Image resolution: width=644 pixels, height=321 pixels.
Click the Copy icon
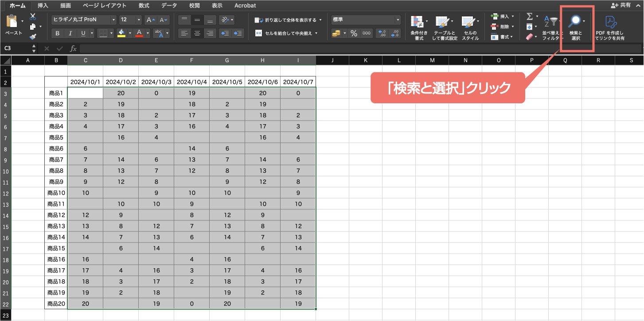tap(33, 27)
